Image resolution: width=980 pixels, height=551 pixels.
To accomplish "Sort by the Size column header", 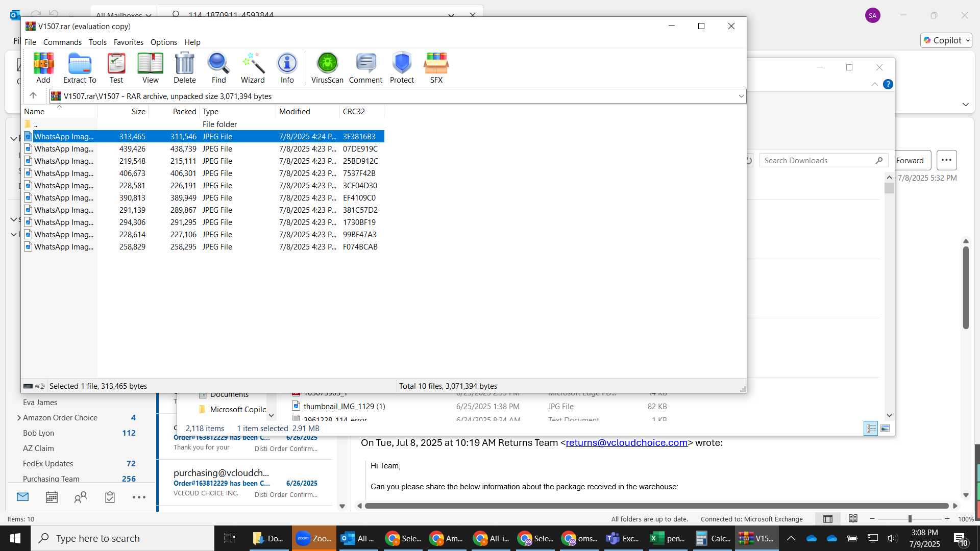I will [122, 111].
